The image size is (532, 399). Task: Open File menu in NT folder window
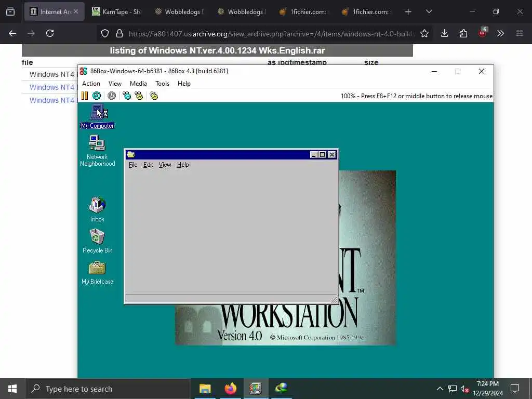pos(133,165)
